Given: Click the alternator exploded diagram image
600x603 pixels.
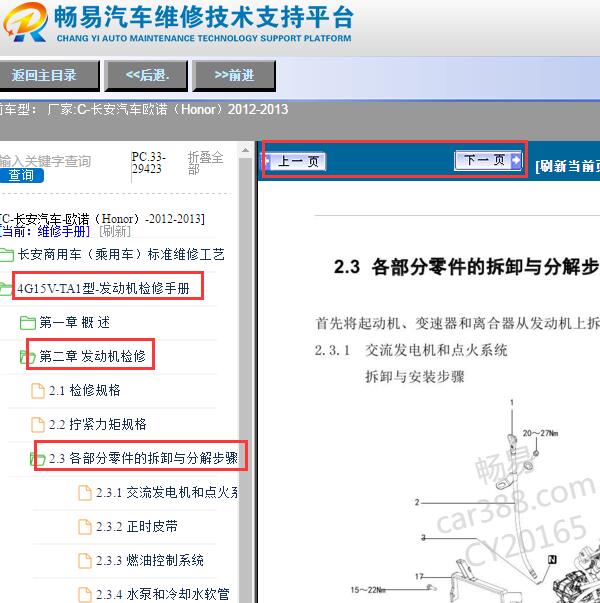Looking at the screenshot, I should (475, 500).
